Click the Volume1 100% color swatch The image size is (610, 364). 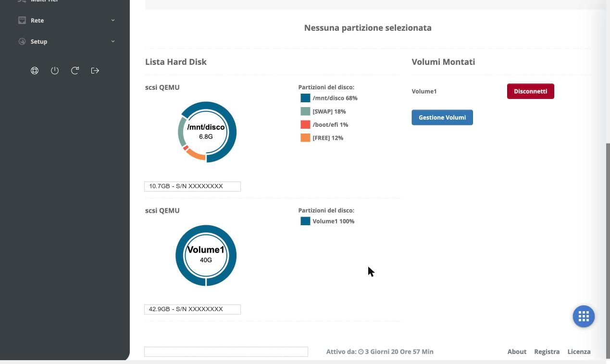point(305,221)
